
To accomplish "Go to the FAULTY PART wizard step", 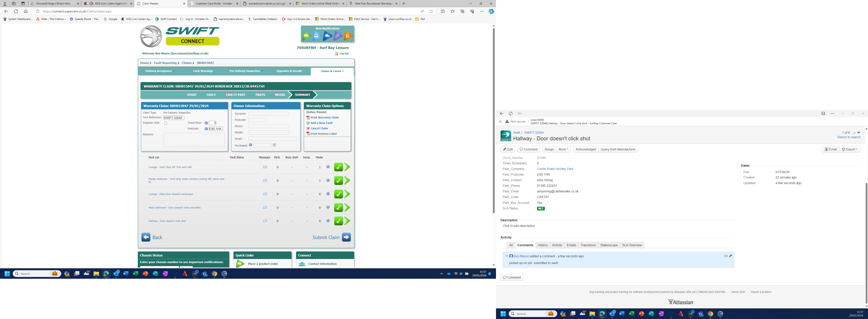I will (236, 95).
